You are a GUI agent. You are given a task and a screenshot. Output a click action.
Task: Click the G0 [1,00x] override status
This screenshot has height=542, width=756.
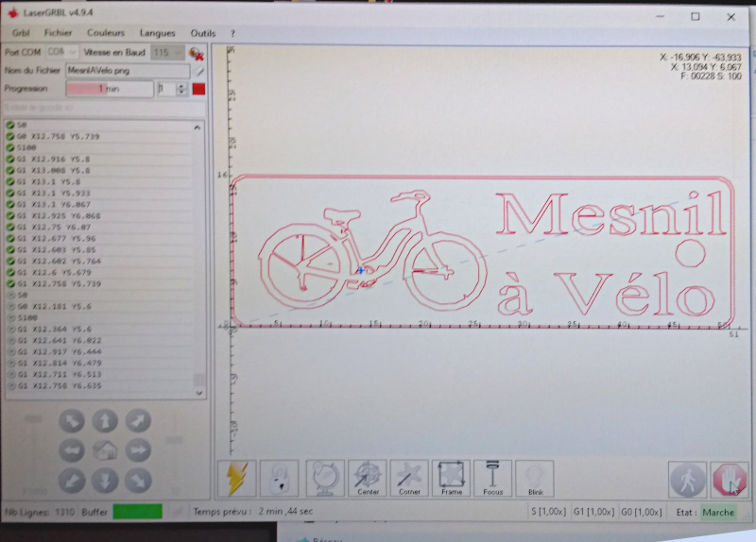(642, 512)
